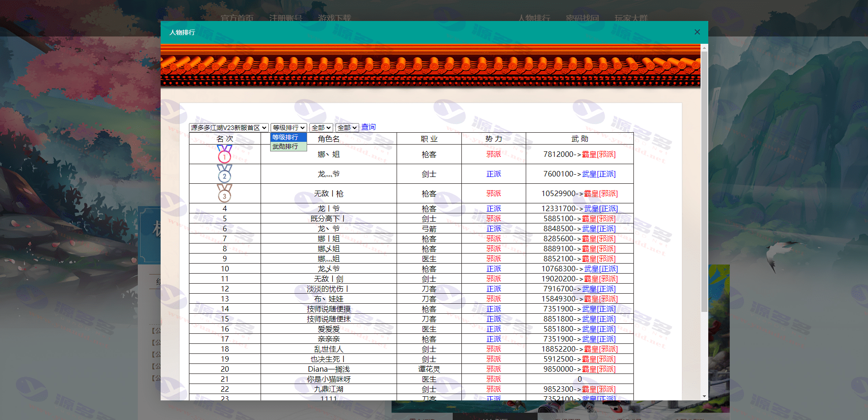The width and height of the screenshot is (868, 420).
Task: Click character name 娜丶姐 in rank 1
Action: 329,154
